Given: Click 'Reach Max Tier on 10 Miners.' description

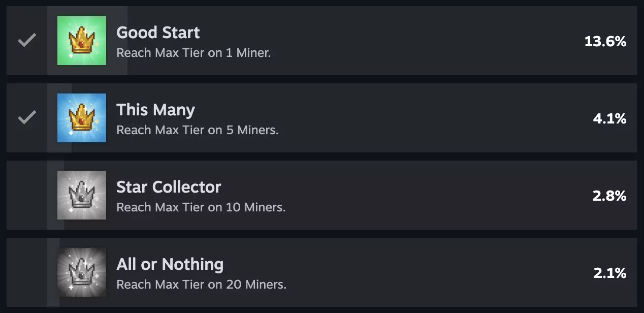Looking at the screenshot, I should point(201,207).
